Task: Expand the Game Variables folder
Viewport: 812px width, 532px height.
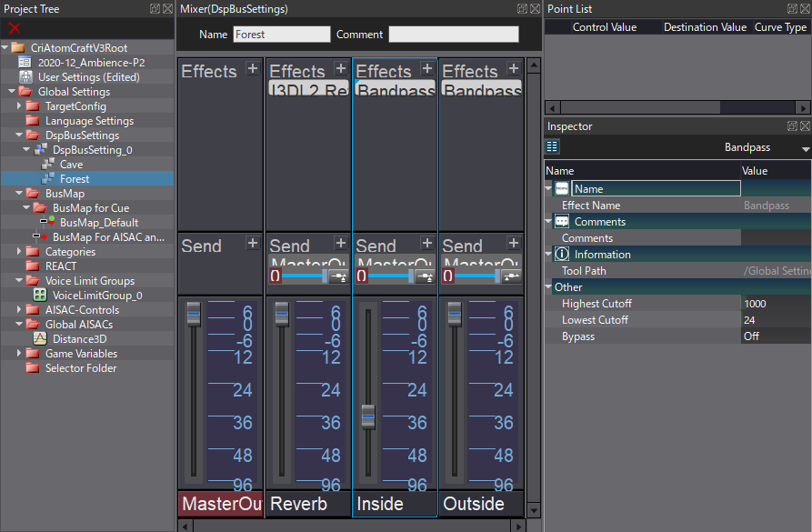Action: 19,353
